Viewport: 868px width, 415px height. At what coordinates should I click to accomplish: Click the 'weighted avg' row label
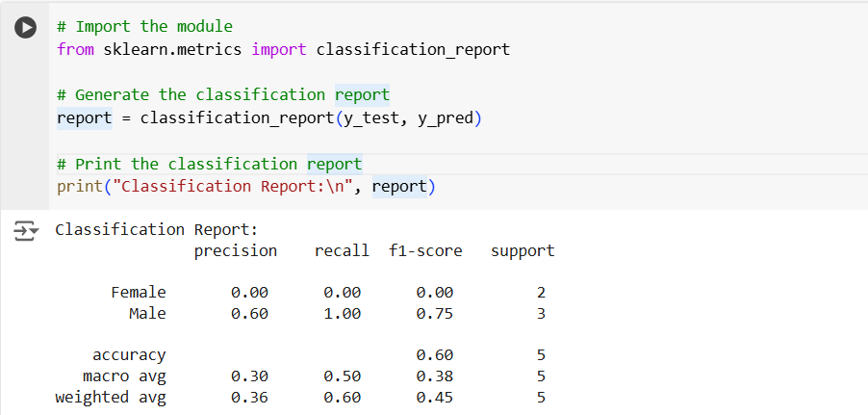[x=111, y=397]
